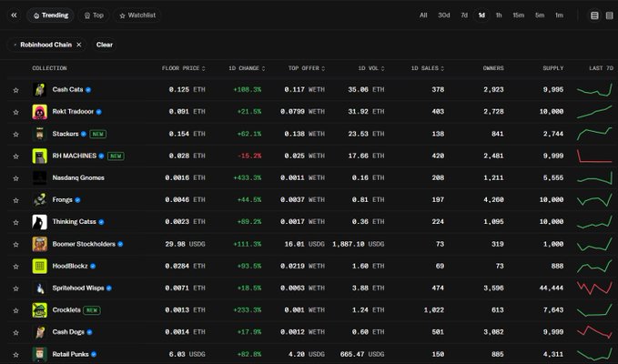
Task: Remove the Robinhood Chain filter chip
Action: point(79,45)
